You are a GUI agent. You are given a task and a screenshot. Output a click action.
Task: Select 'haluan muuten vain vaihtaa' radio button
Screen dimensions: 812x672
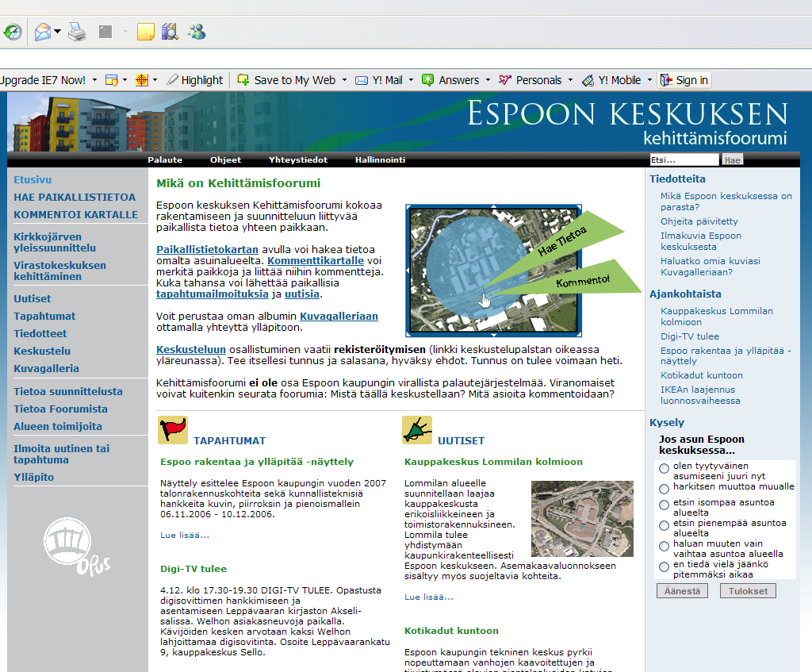[x=664, y=546]
